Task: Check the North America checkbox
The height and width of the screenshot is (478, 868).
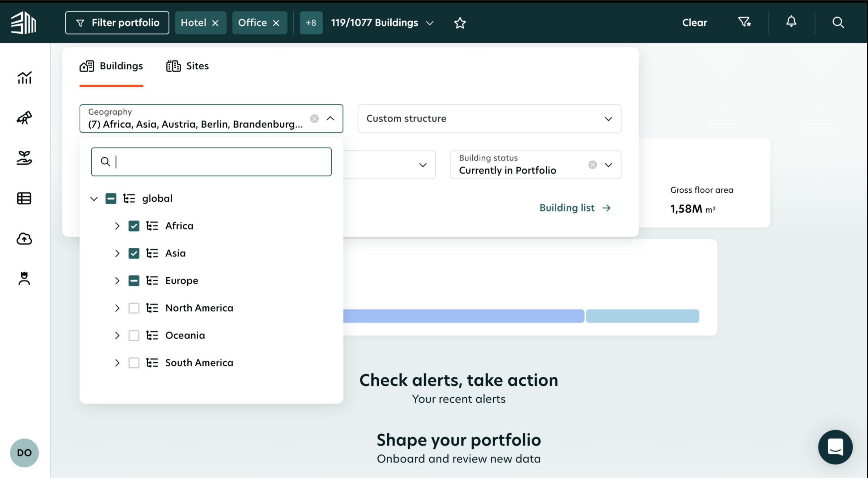Action: coord(134,308)
